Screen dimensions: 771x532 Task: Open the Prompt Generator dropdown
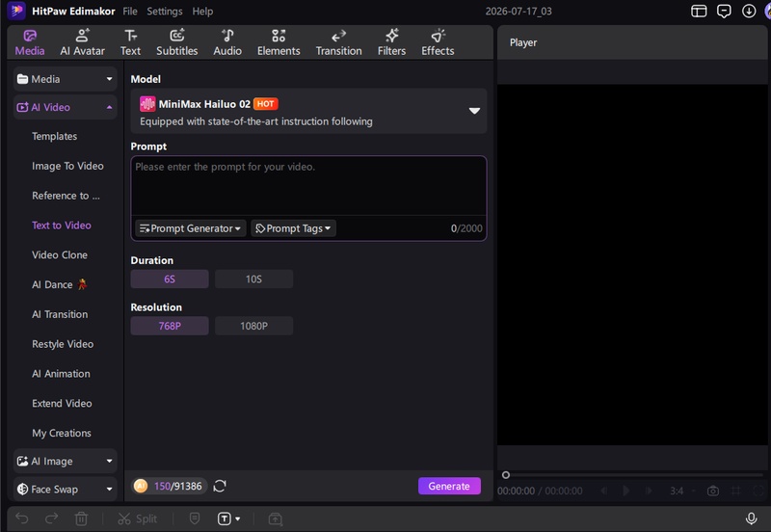click(x=190, y=228)
